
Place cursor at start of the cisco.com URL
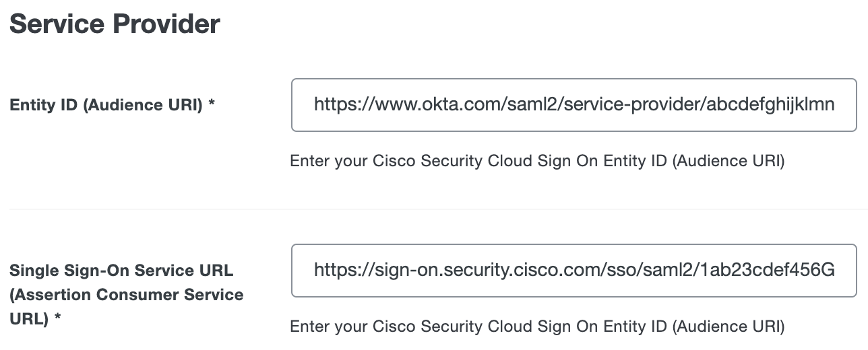pos(315,271)
